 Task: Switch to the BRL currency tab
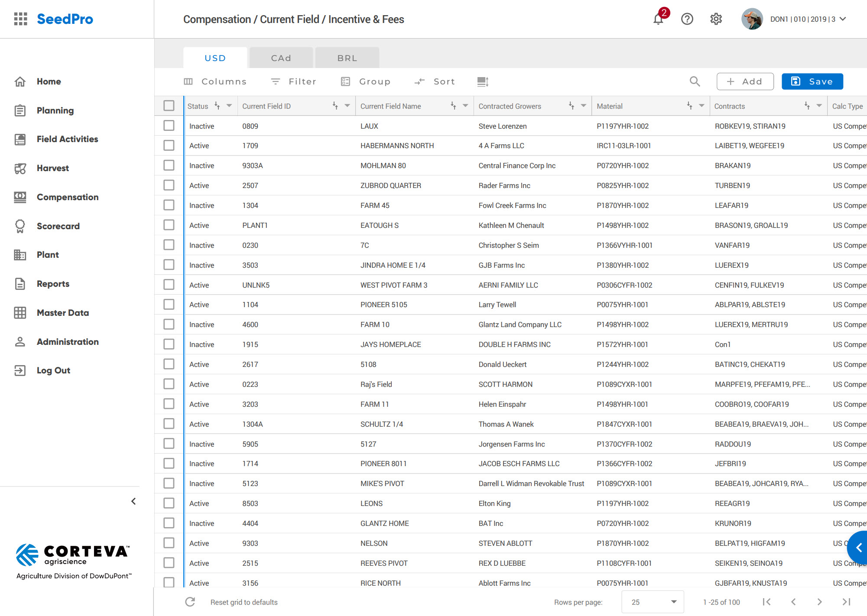pos(347,58)
